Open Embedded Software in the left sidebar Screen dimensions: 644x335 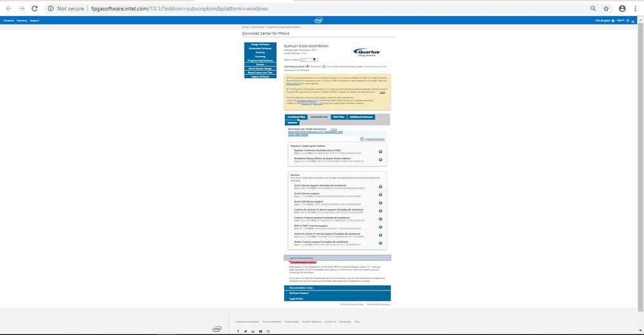tap(260, 48)
